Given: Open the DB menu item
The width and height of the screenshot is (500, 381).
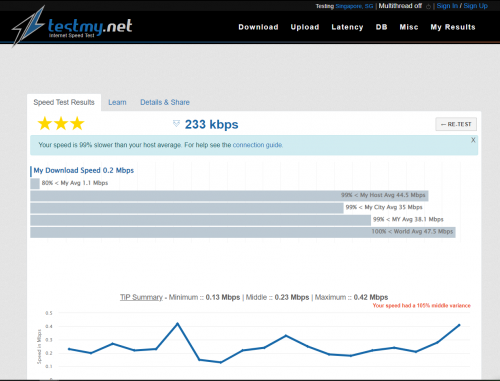Looking at the screenshot, I should (381, 27).
